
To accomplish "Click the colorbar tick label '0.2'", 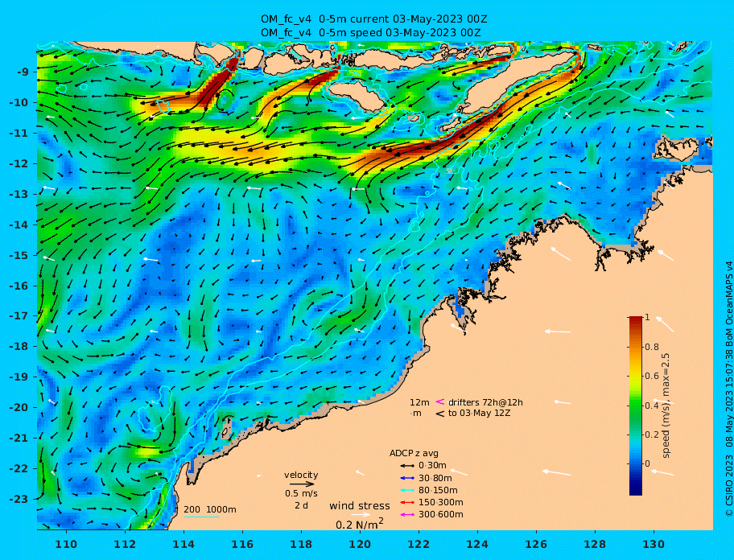I will [652, 434].
